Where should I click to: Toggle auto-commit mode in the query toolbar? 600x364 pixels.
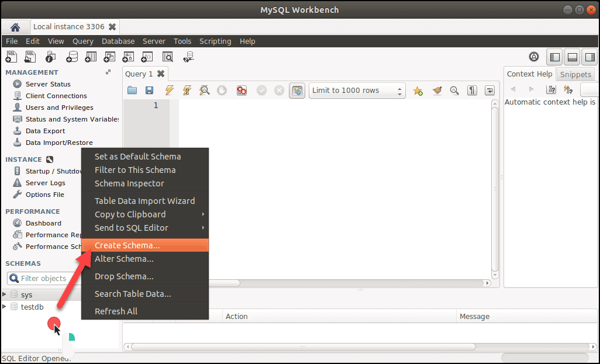pos(297,91)
